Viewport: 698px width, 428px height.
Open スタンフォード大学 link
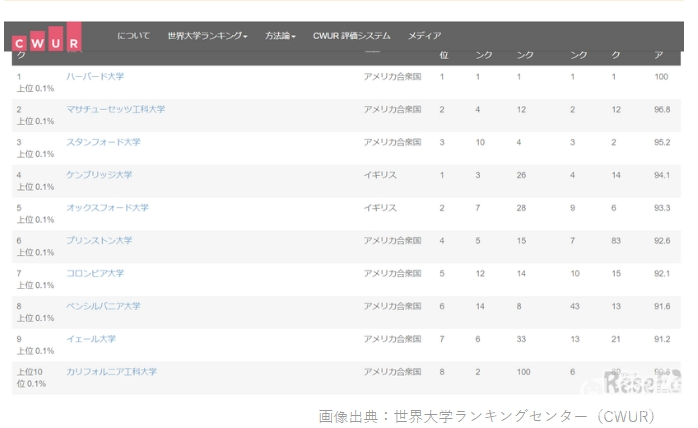pyautogui.click(x=103, y=142)
